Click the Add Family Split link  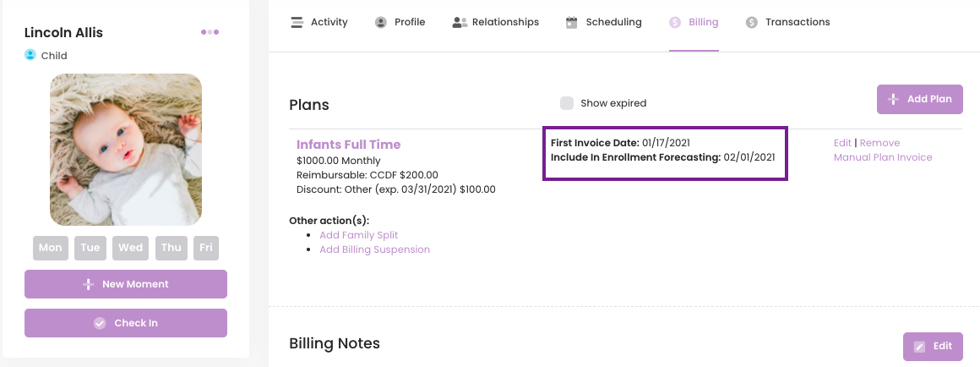[359, 235]
